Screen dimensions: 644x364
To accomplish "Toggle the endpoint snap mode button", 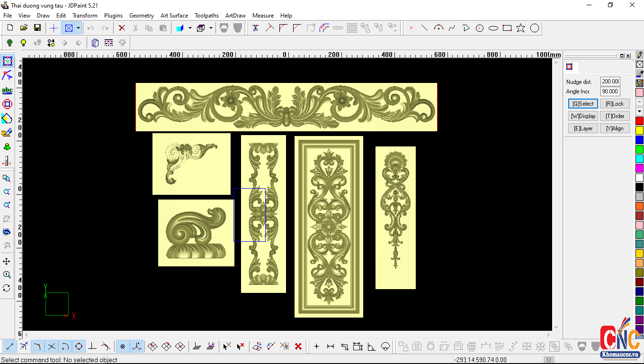I will point(9,346).
